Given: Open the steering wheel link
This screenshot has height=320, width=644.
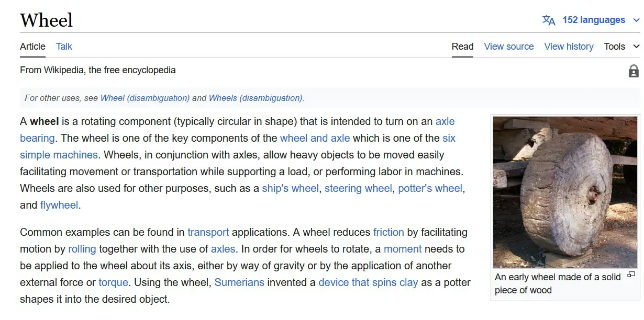Looking at the screenshot, I should click(358, 188).
